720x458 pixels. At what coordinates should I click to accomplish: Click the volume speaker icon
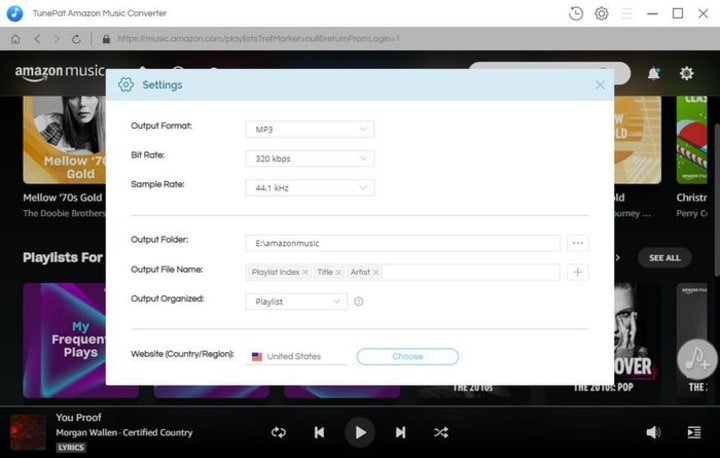[653, 432]
